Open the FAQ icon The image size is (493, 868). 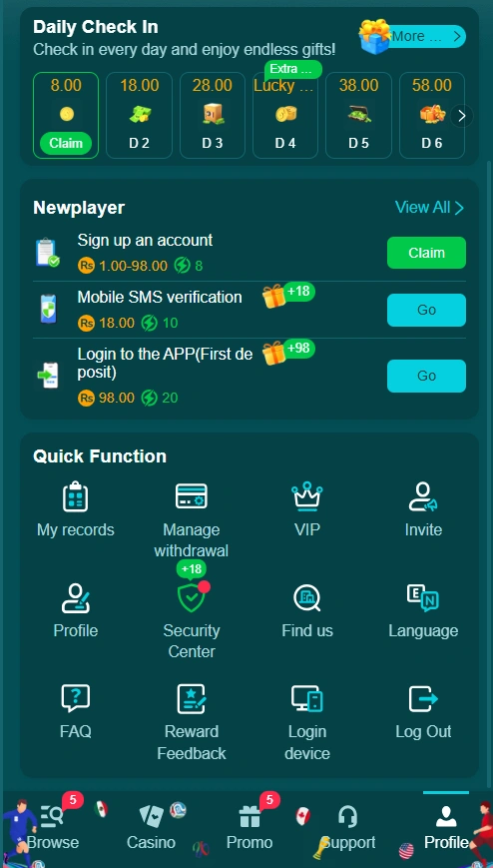(75, 698)
